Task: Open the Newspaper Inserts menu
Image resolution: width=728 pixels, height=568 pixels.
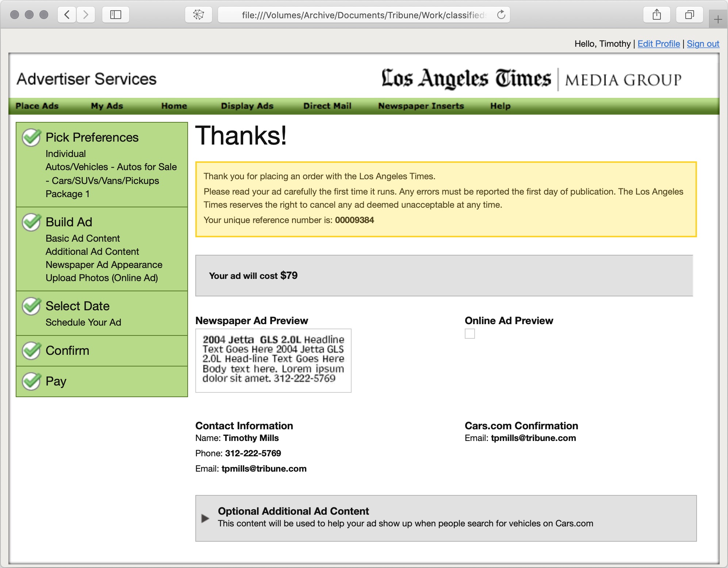Action: 421,106
